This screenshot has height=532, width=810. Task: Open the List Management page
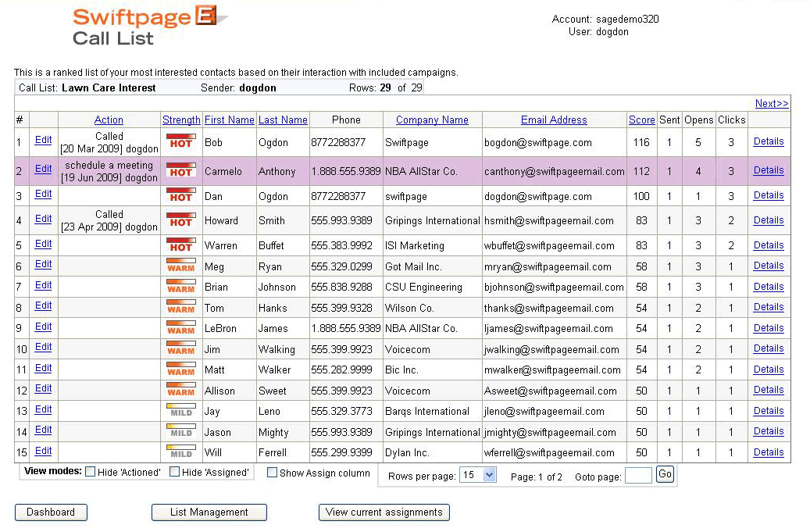[209, 512]
